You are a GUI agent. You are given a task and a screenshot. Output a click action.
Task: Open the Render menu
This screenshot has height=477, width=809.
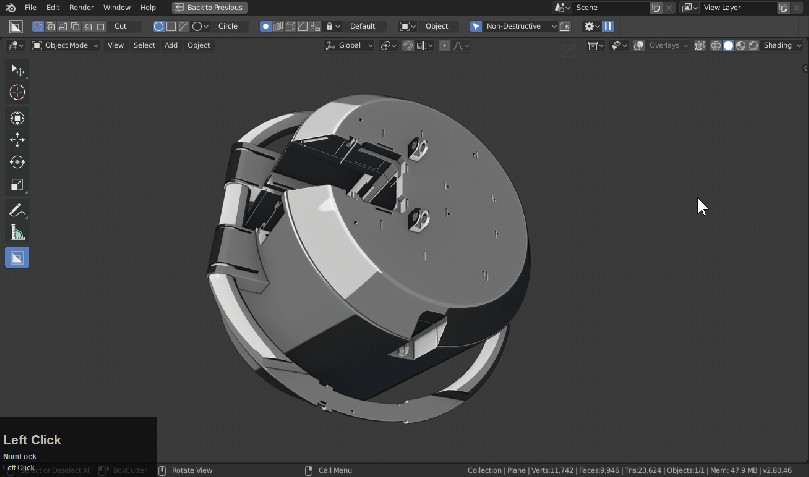tap(81, 7)
